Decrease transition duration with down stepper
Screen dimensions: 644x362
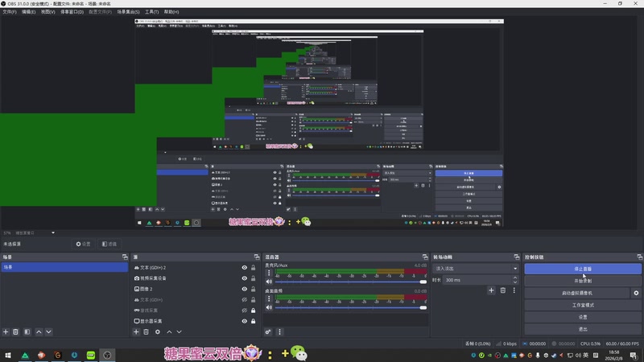click(x=515, y=282)
